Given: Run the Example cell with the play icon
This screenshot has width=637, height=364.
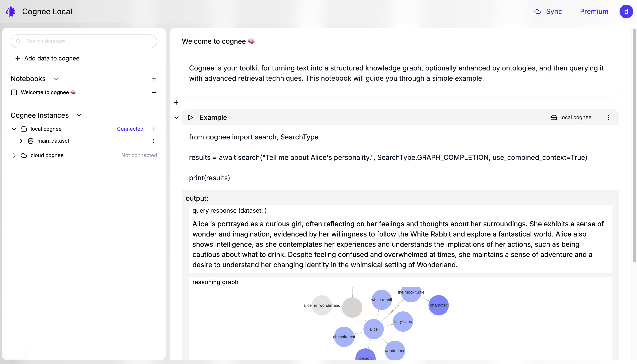Looking at the screenshot, I should pos(191,118).
